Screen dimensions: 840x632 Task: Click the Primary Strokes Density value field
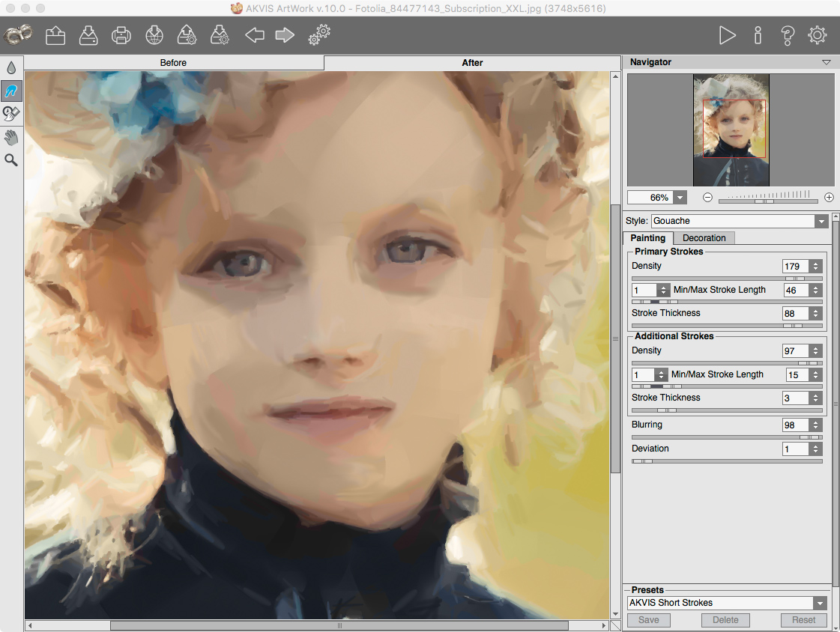796,267
